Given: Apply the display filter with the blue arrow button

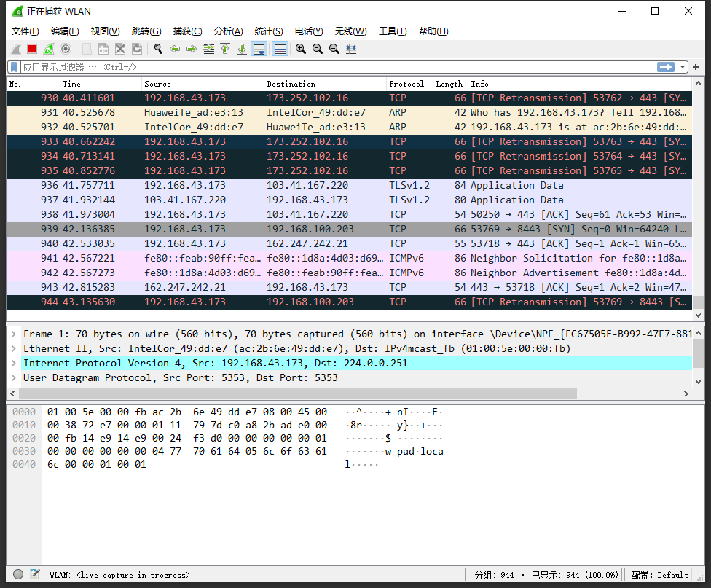Looking at the screenshot, I should coord(666,66).
